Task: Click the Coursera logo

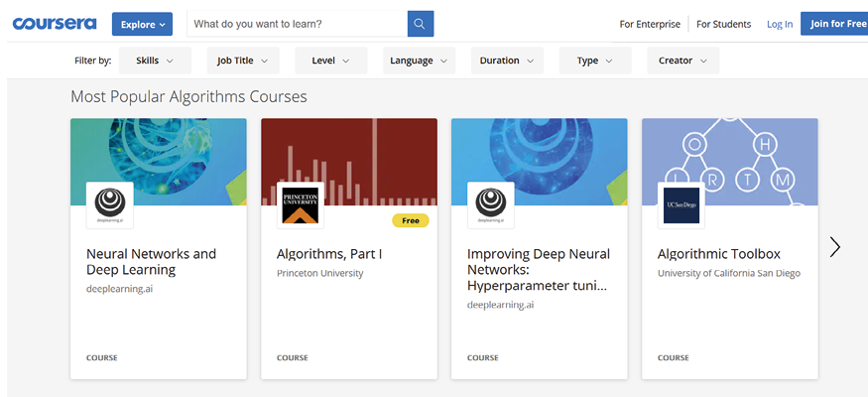Action: point(55,24)
